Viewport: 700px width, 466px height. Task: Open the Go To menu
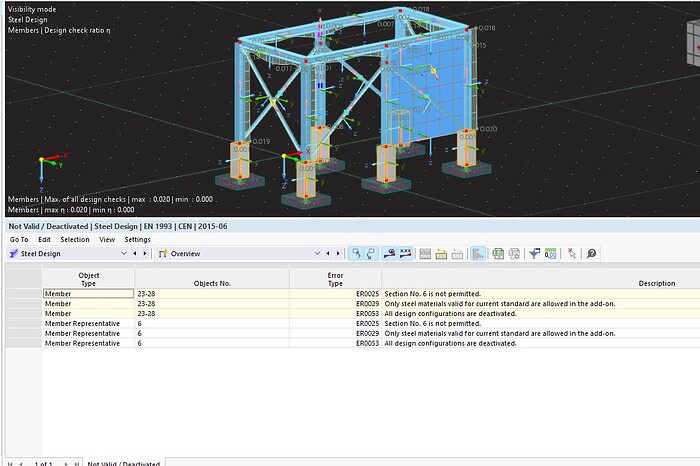(19, 240)
